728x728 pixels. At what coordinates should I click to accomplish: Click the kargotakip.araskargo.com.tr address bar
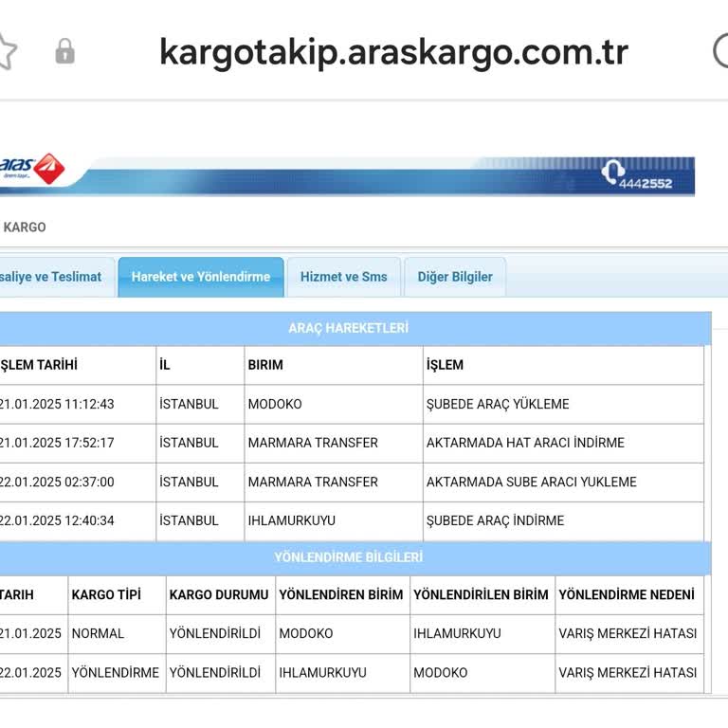tap(393, 52)
